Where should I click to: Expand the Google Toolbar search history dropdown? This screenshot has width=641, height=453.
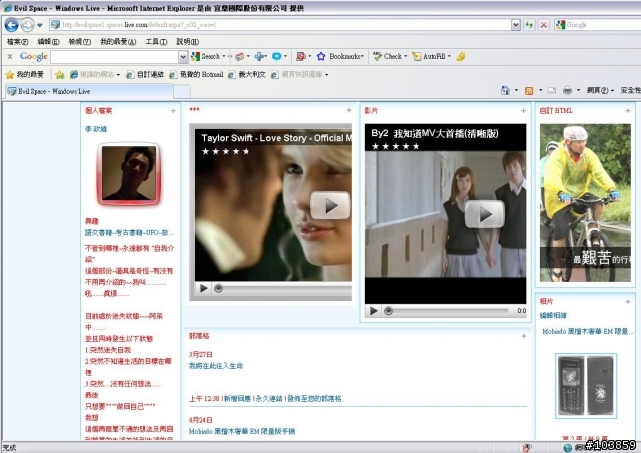click(183, 57)
